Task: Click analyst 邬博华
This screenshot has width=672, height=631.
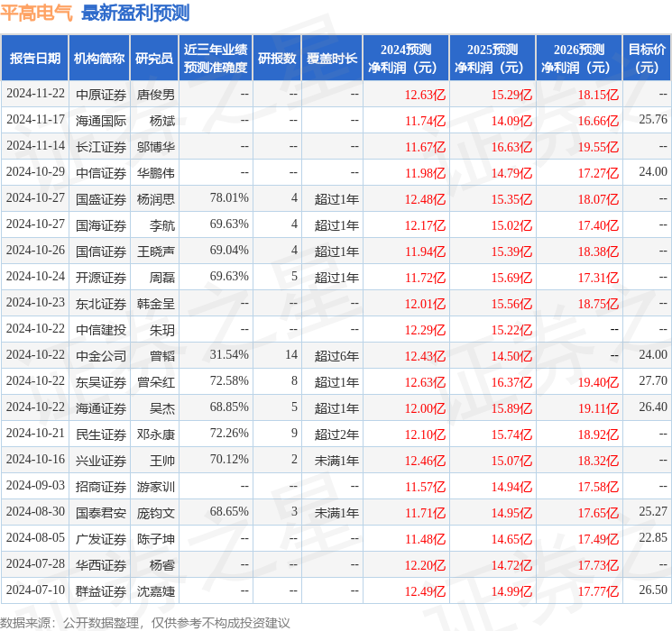Action: tap(156, 147)
